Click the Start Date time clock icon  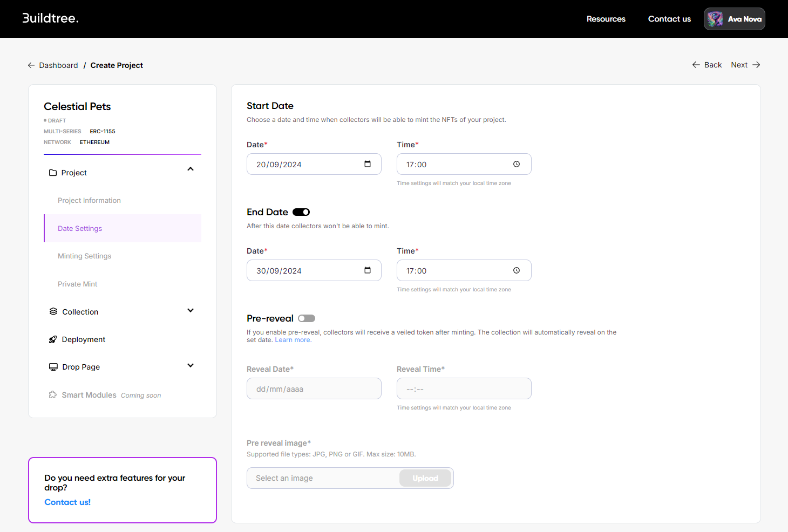pyautogui.click(x=517, y=164)
